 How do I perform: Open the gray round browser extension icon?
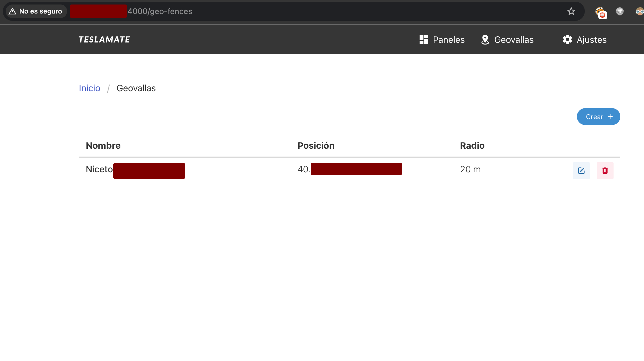(619, 11)
